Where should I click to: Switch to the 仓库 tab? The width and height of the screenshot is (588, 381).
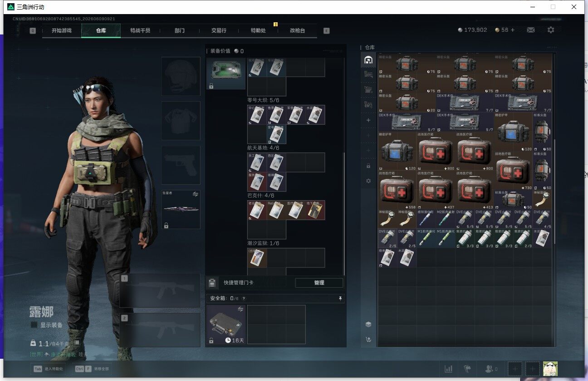[x=101, y=30]
